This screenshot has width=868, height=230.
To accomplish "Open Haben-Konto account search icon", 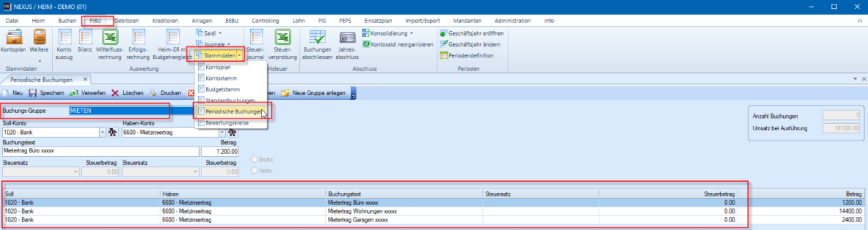I will pyautogui.click(x=232, y=133).
